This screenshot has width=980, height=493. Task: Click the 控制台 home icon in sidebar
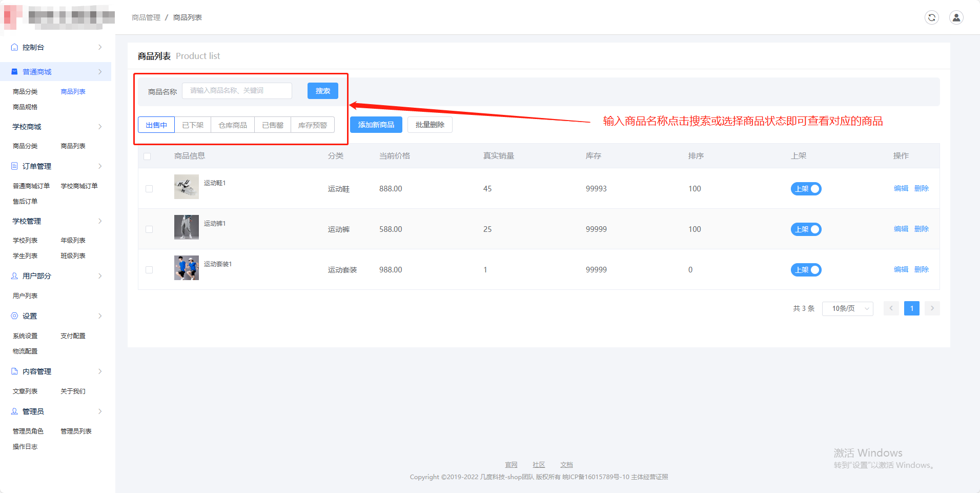pos(14,47)
